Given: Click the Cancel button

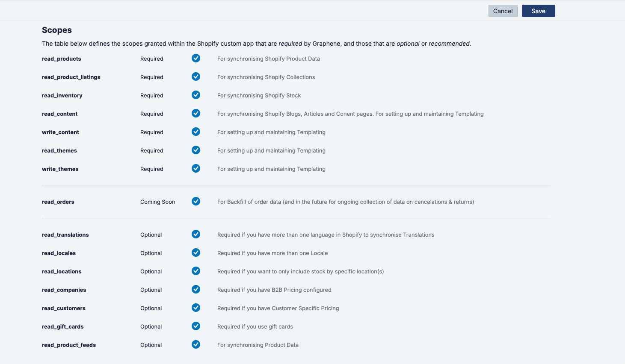Looking at the screenshot, I should click(x=503, y=11).
